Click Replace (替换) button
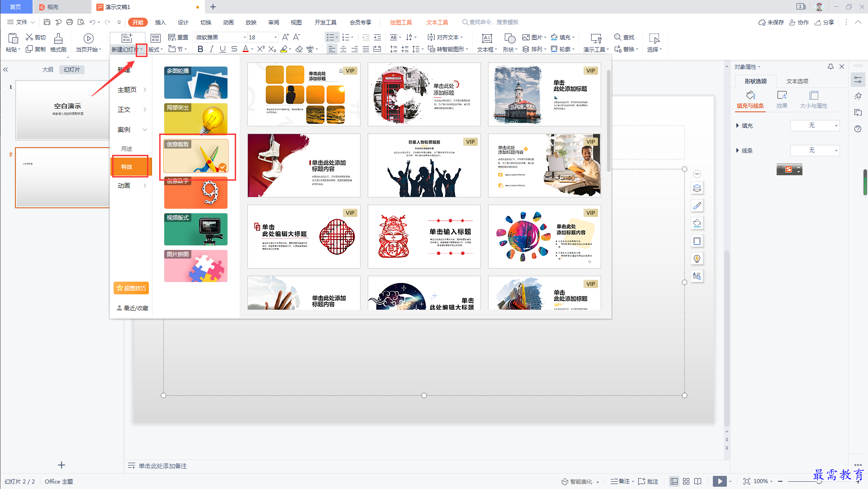The width and height of the screenshot is (868, 489). tap(626, 49)
